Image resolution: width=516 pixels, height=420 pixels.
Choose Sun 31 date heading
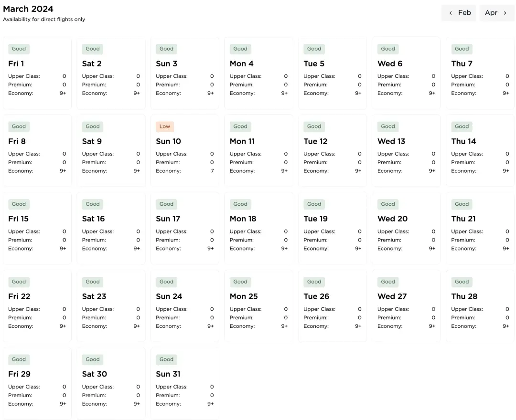pos(168,374)
